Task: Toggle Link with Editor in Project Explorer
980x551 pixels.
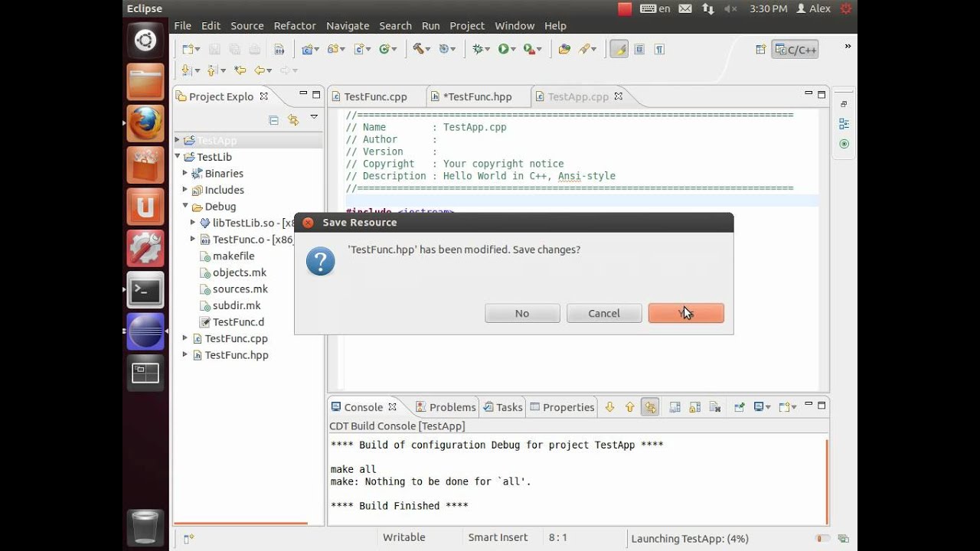Action: pyautogui.click(x=293, y=119)
